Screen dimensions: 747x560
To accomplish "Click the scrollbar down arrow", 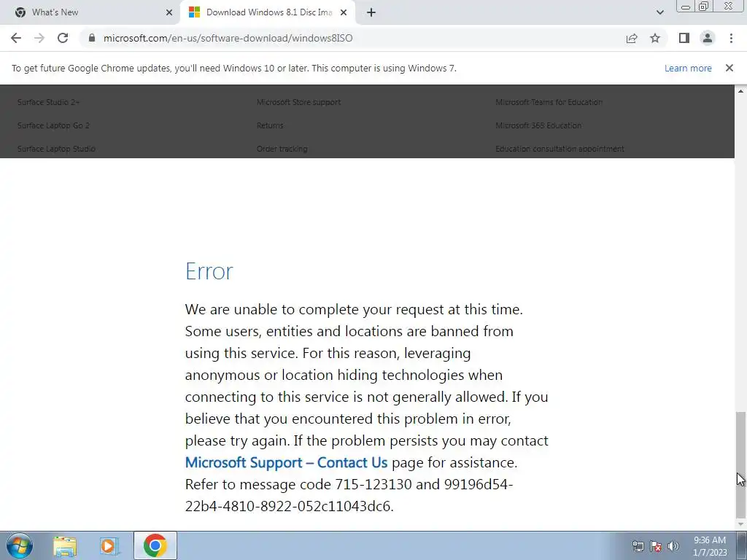I will (x=740, y=524).
